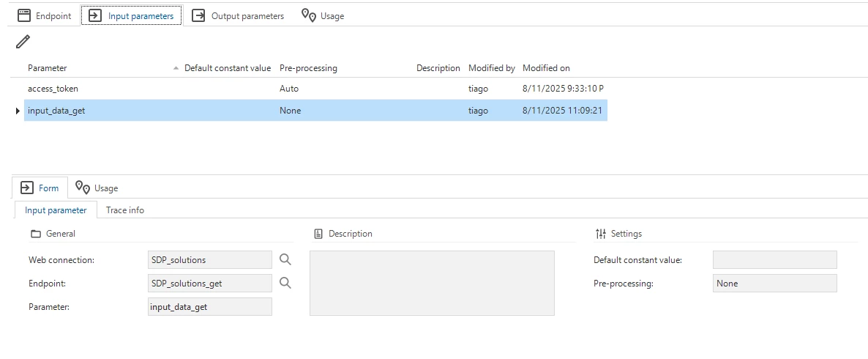Open the Endpoint tab

[45, 16]
